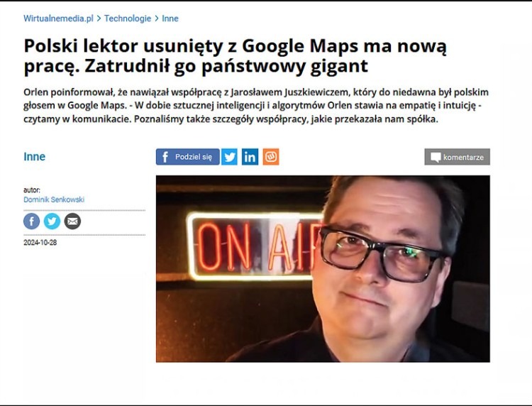Click breadcrumb chevron after Wirtualnemedia.pl
The image size is (532, 406).
[99, 18]
